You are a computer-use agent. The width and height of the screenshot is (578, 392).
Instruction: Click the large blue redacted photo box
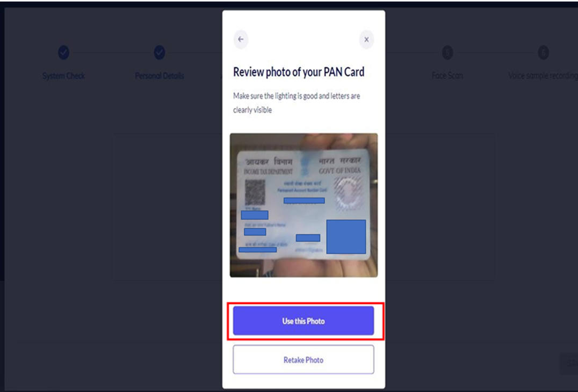346,236
